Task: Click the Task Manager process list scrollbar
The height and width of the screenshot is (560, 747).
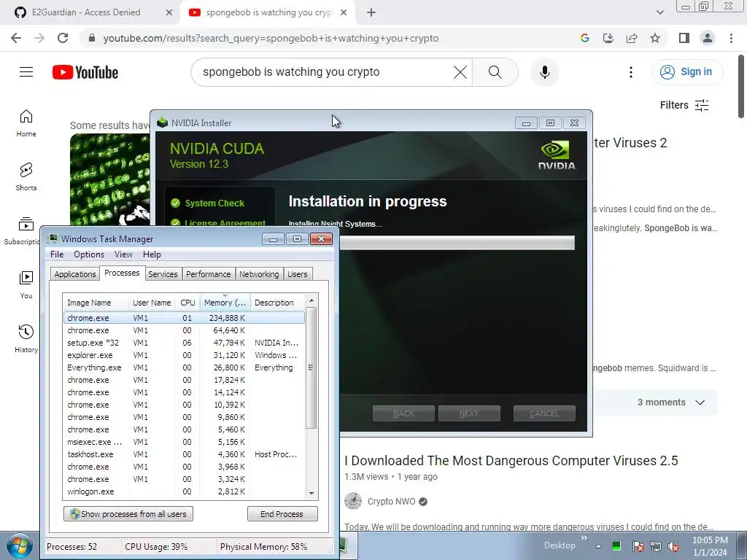Action: pos(311,367)
